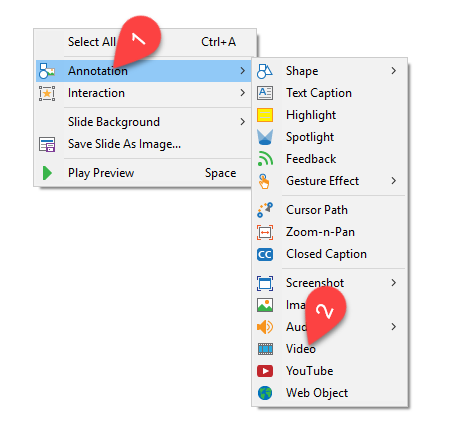Expand the Gesture Effect submenu arrow

pos(394,181)
